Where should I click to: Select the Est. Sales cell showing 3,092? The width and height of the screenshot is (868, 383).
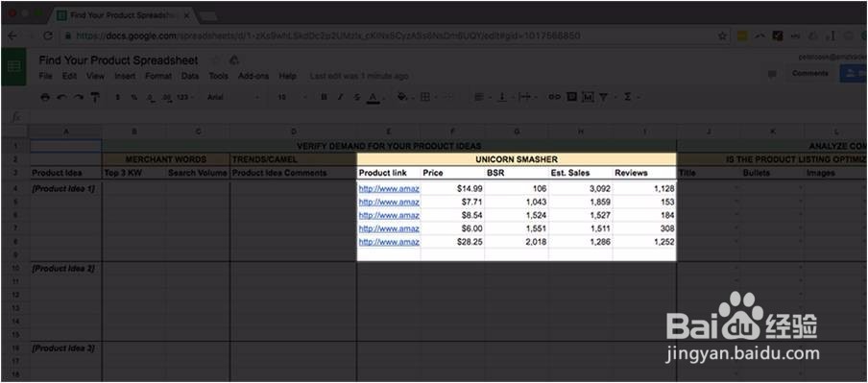pos(581,189)
